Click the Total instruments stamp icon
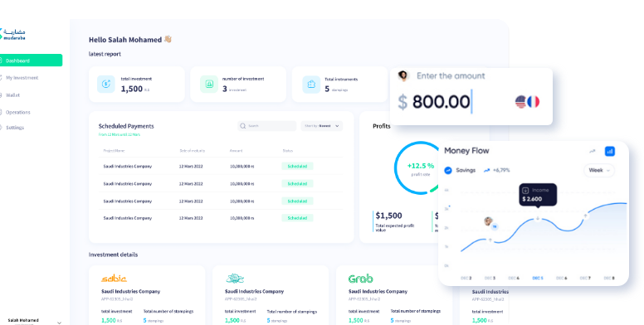Image resolution: width=644 pixels, height=325 pixels. tap(311, 85)
